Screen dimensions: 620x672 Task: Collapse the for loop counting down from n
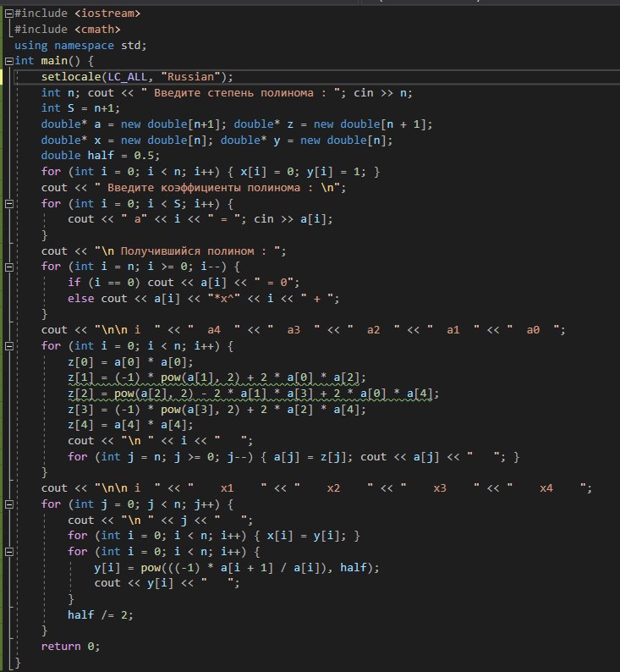click(x=8, y=267)
